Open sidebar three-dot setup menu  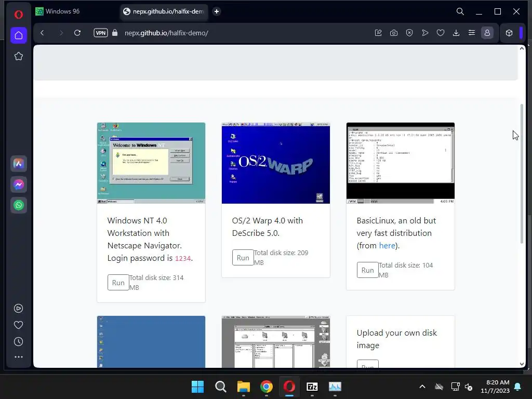(18, 357)
